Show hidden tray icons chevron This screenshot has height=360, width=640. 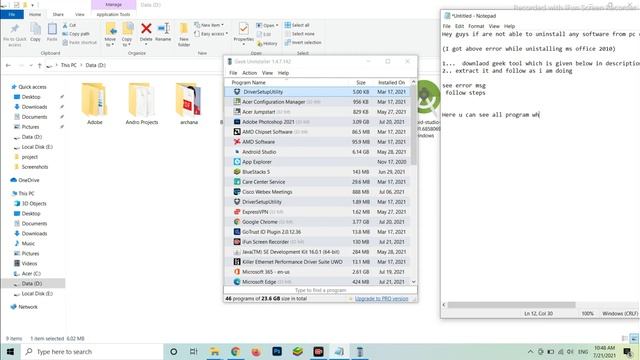pyautogui.click(x=530, y=351)
